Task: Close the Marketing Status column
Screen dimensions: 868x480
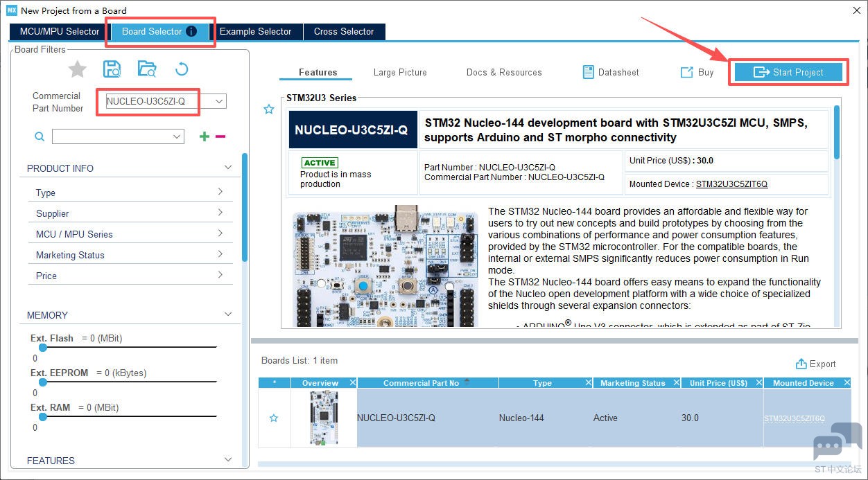Action: (676, 382)
